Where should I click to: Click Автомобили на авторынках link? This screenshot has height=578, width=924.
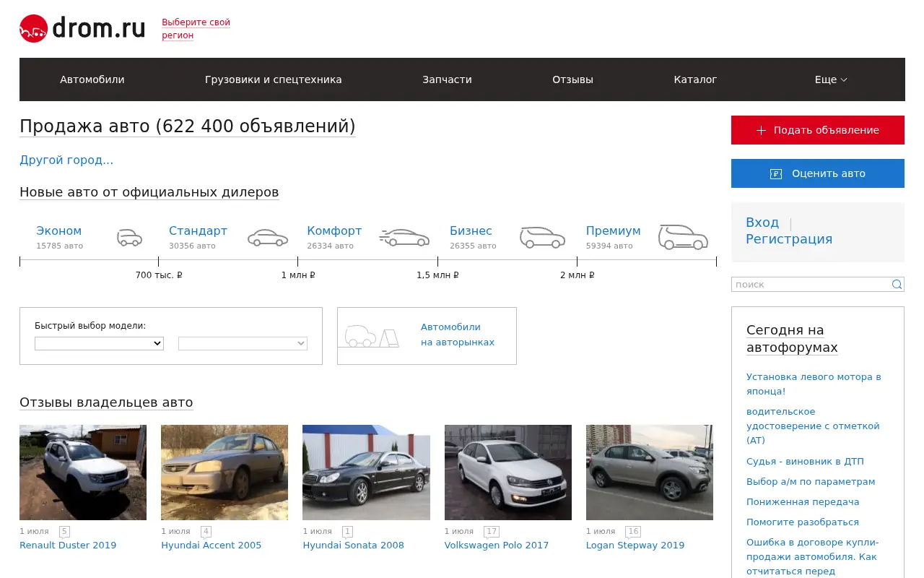[x=458, y=335]
